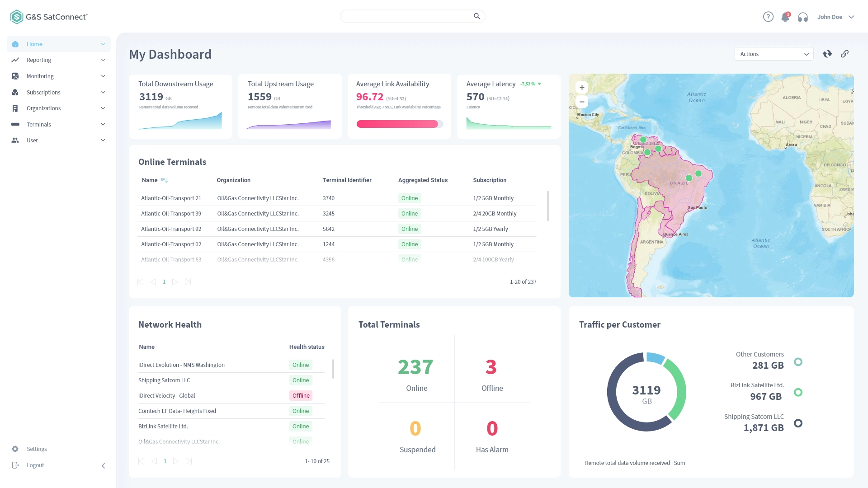Zoom out on the map
Image resolution: width=868 pixels, height=488 pixels.
point(582,102)
